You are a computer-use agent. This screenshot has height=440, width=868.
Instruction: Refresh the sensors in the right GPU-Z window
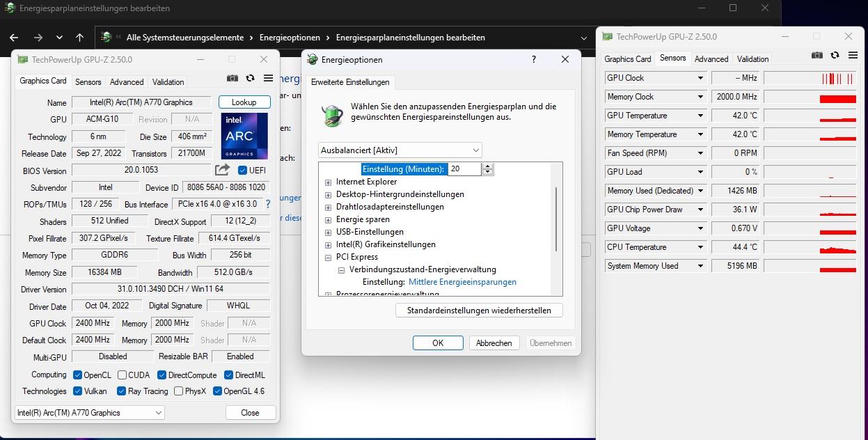pyautogui.click(x=835, y=56)
